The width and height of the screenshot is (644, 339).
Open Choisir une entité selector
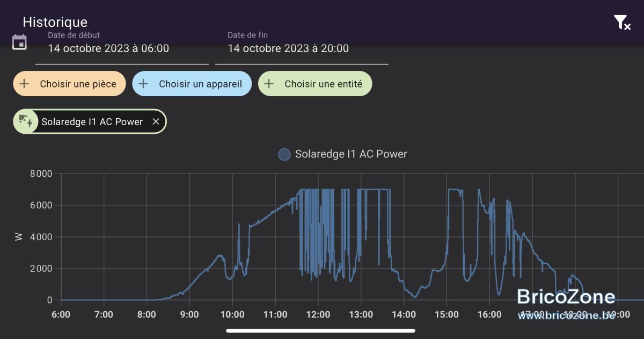315,84
